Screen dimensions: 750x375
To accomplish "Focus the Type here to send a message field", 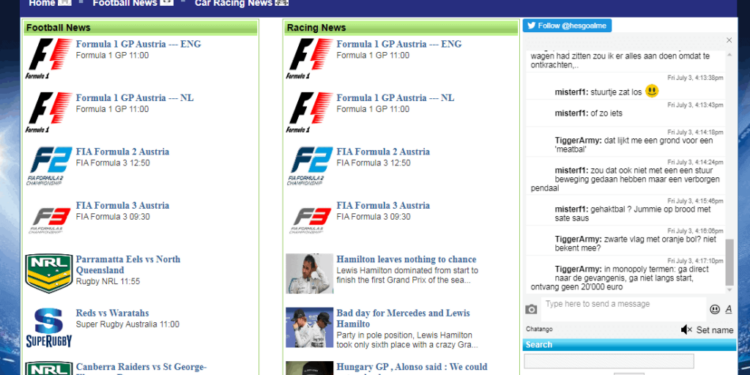I will [623, 309].
